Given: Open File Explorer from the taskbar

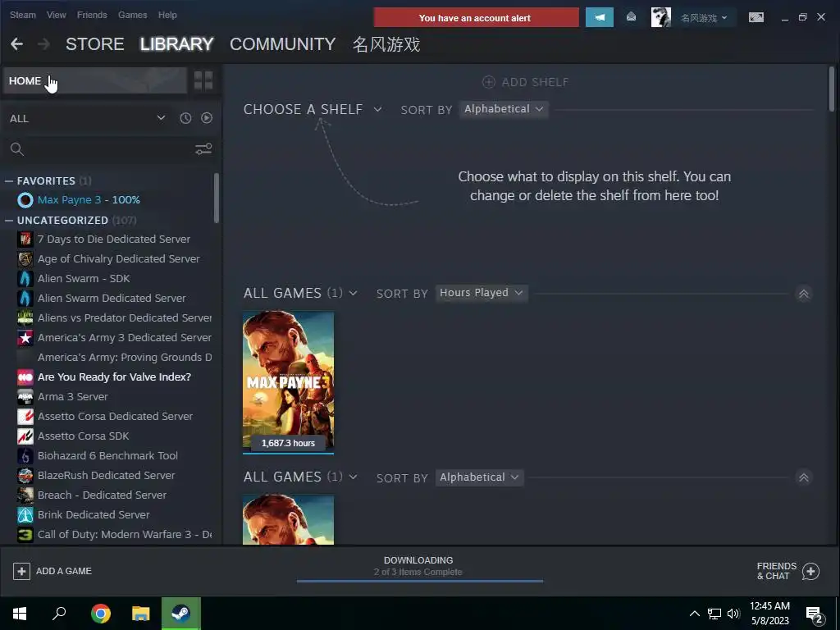Looking at the screenshot, I should (x=141, y=614).
